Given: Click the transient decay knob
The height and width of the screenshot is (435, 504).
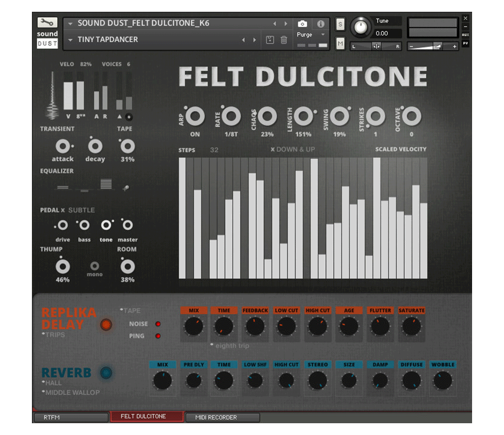Looking at the screenshot, I should click(x=95, y=146).
